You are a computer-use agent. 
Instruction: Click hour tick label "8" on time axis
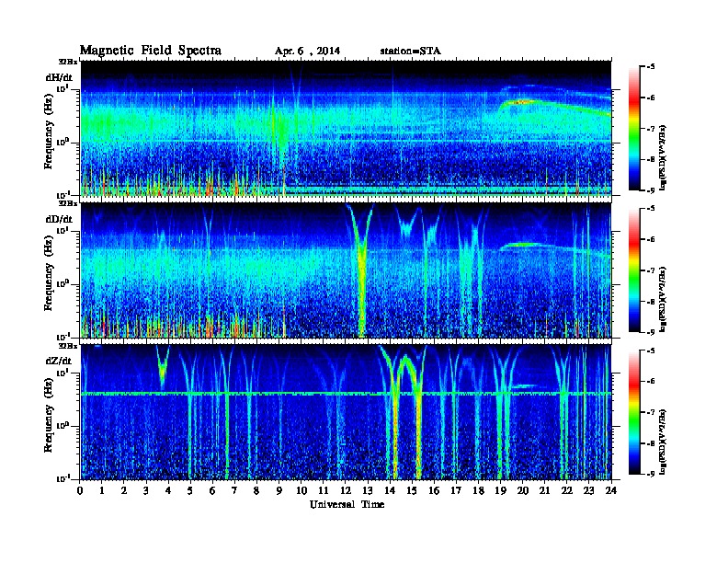tap(257, 490)
